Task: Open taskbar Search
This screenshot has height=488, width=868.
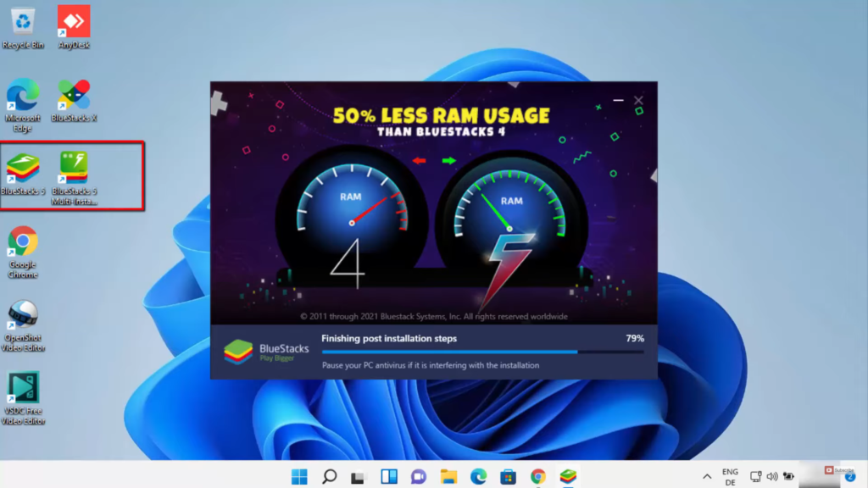Action: [x=330, y=476]
